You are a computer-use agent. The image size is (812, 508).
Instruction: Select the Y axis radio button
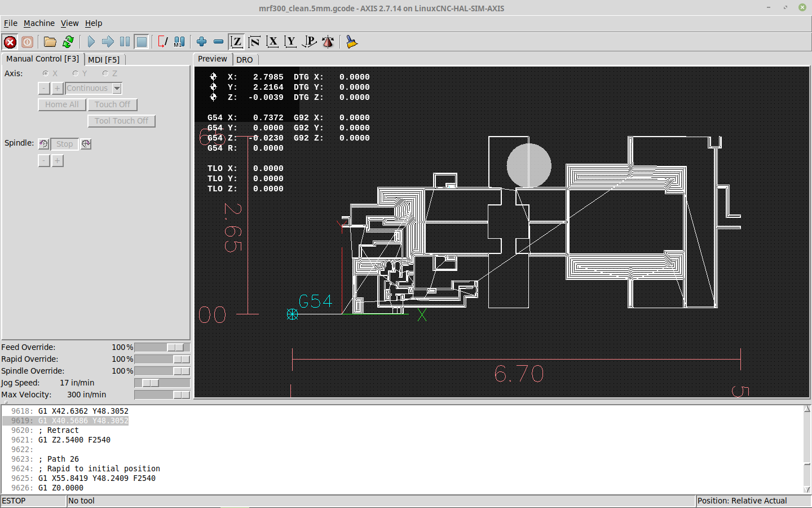pos(76,73)
